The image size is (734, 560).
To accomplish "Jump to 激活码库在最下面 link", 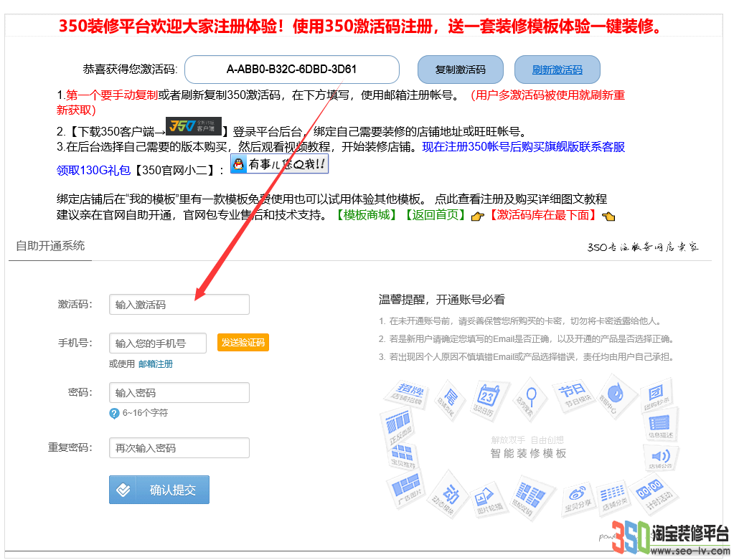I will click(x=543, y=215).
